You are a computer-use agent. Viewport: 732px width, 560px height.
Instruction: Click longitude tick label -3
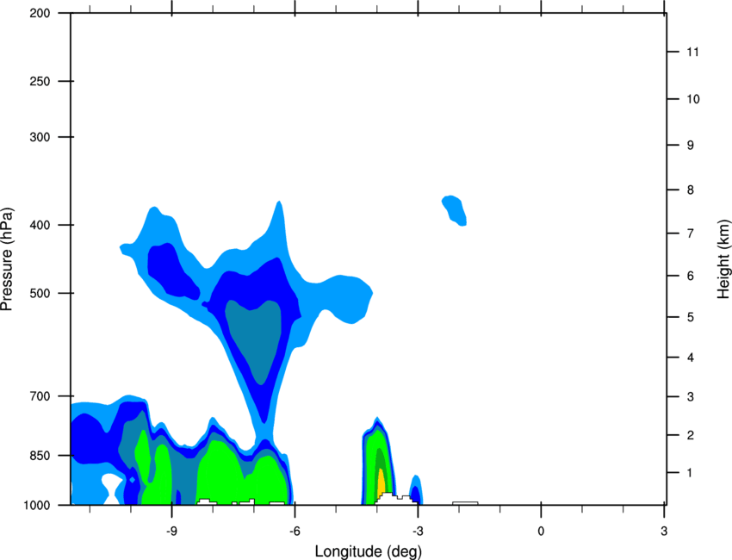coord(418,532)
